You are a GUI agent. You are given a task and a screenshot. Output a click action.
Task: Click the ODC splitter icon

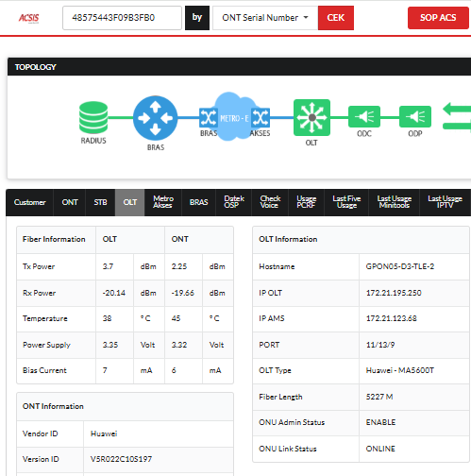[364, 117]
